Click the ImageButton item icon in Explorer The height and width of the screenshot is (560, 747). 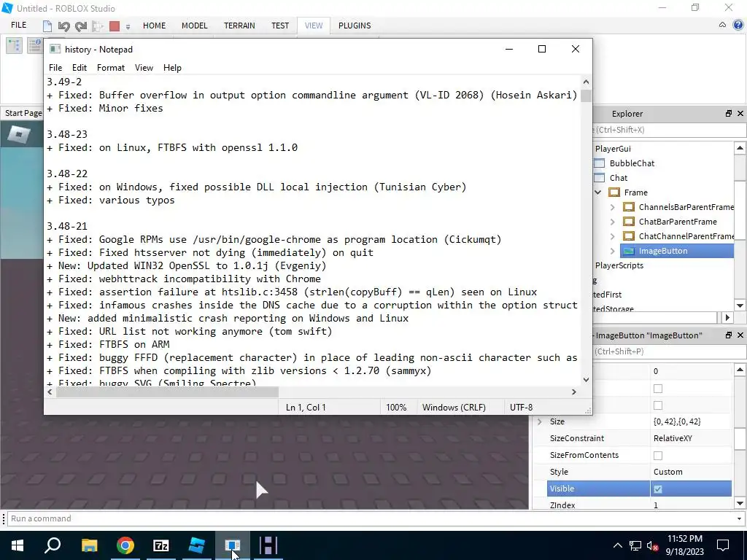point(629,251)
